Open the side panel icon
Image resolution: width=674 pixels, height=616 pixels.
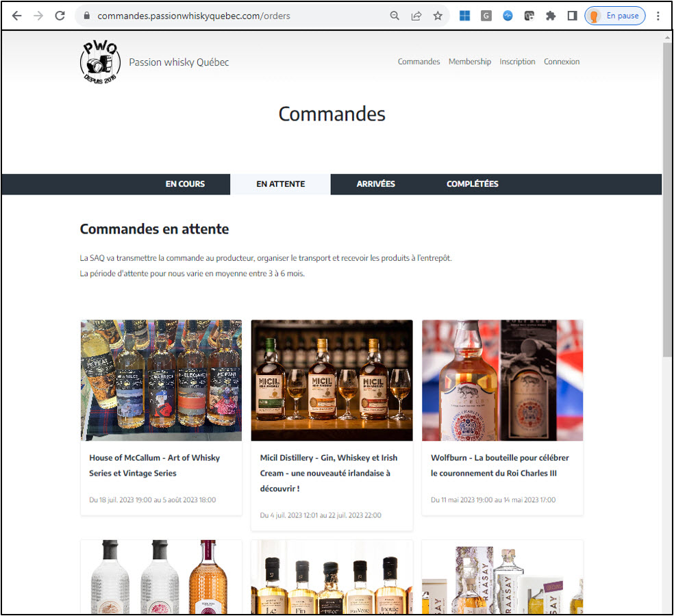click(572, 15)
